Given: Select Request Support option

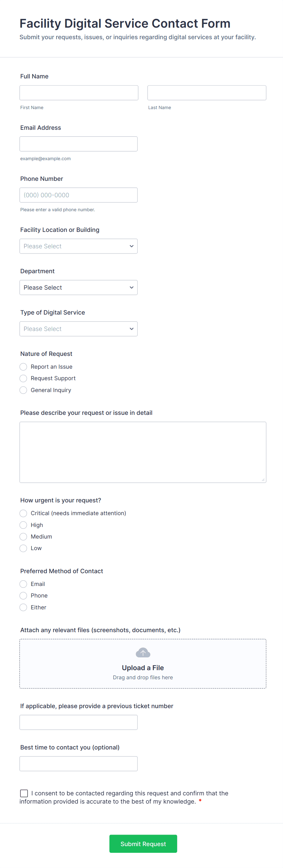Looking at the screenshot, I should coord(23,378).
